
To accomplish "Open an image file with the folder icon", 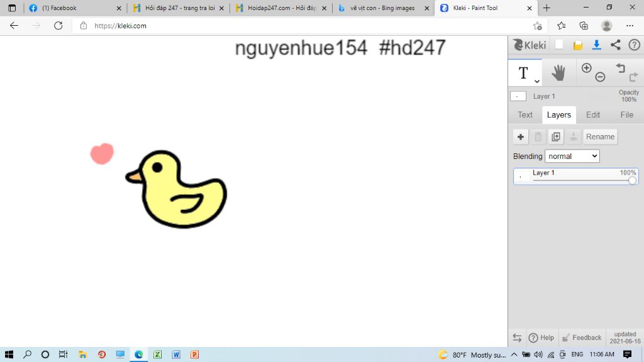I will (578, 45).
